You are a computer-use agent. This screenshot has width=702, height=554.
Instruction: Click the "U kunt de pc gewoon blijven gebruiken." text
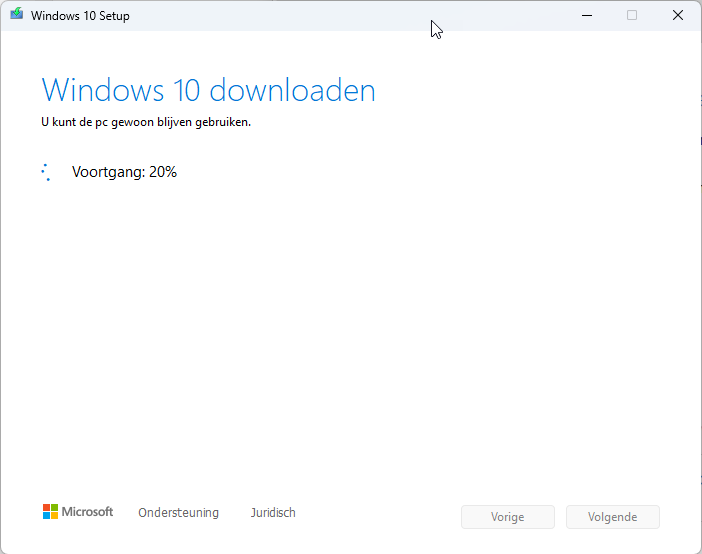[146, 122]
